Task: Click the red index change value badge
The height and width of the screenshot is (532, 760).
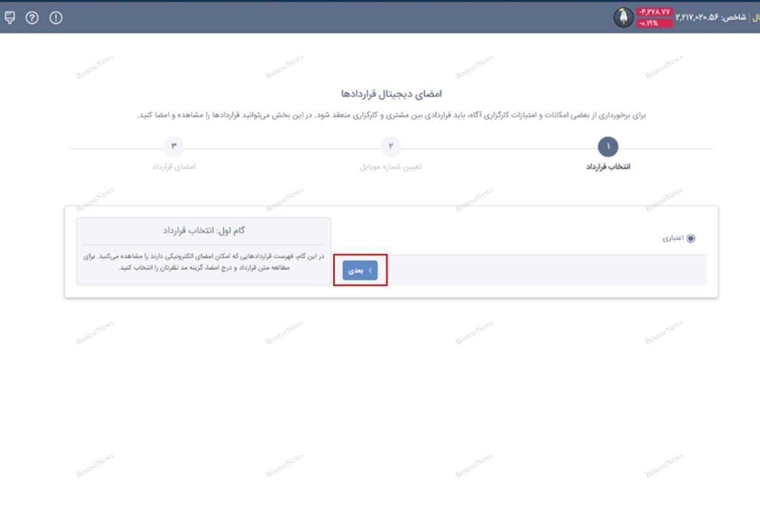Action: coord(654,12)
